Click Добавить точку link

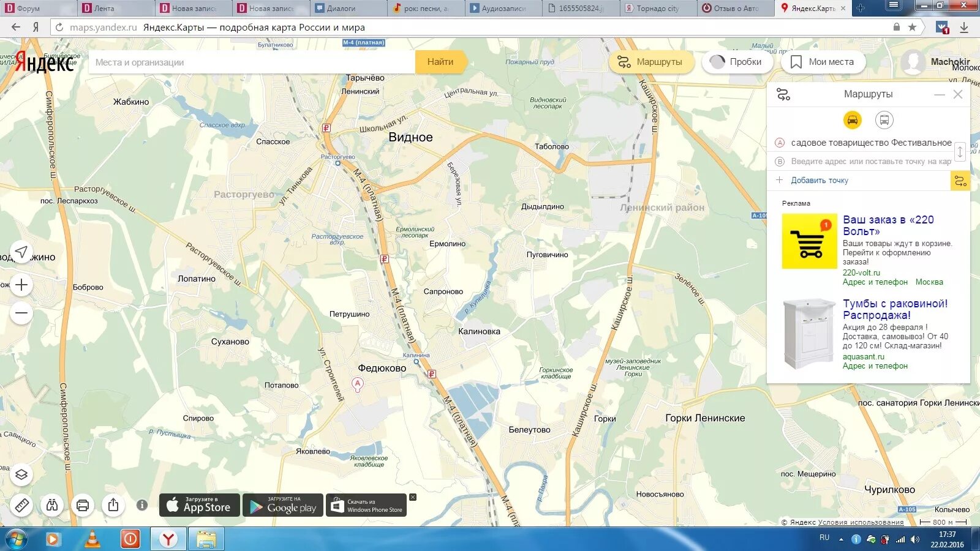click(x=819, y=181)
